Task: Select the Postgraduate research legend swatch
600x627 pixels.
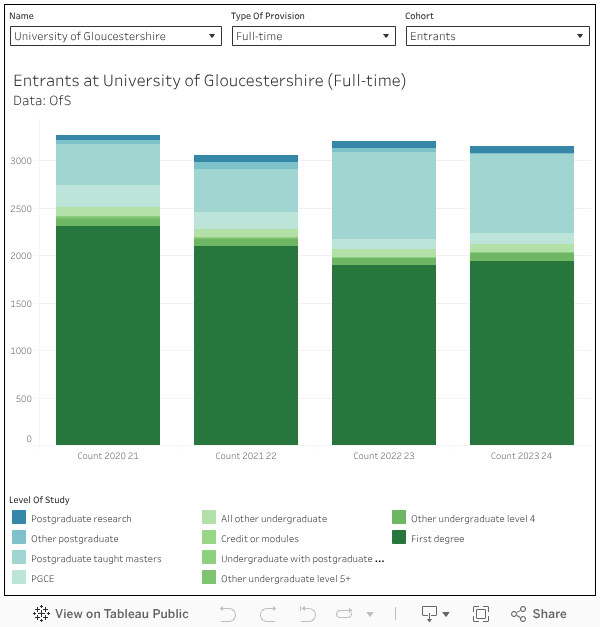Action: click(19, 518)
